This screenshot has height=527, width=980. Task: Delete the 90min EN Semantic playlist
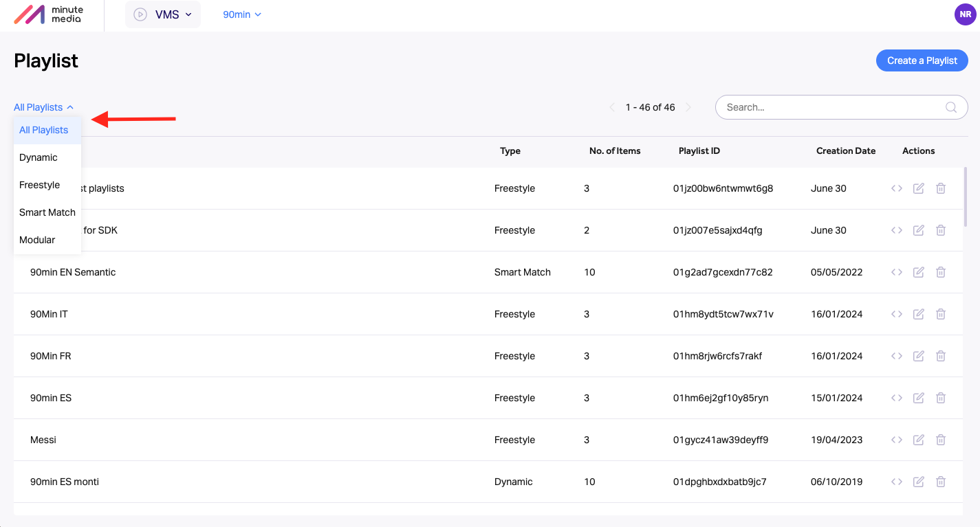tap(941, 272)
